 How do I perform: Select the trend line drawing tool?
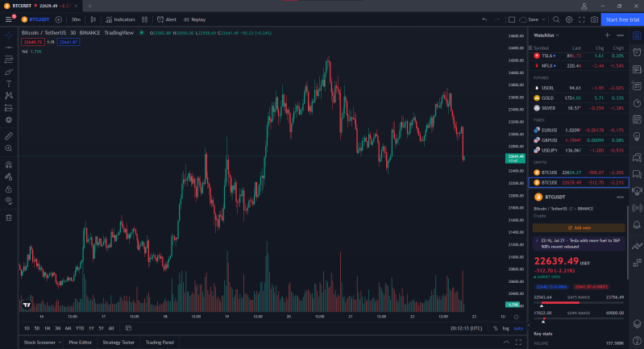pos(9,48)
